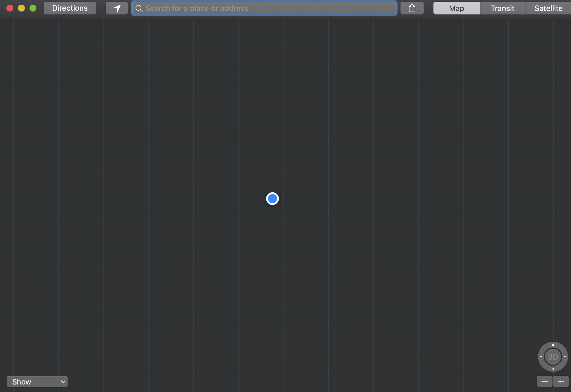Click the Directions button
This screenshot has height=392, width=571.
70,8
